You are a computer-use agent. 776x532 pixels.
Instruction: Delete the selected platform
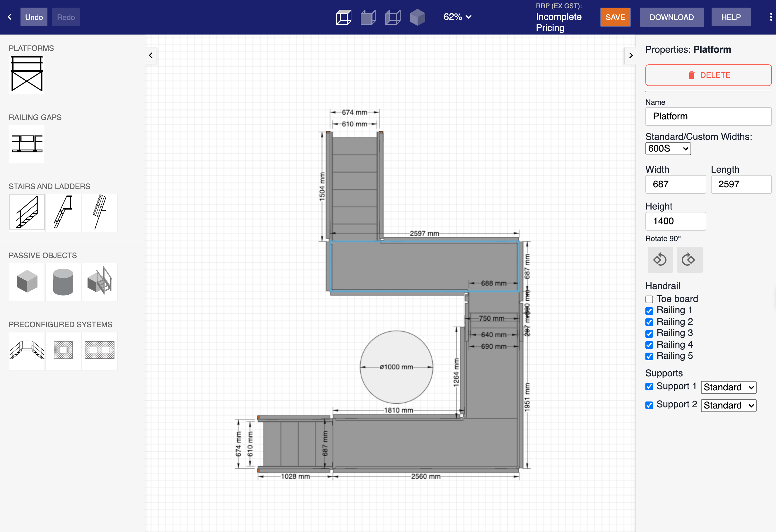pos(708,75)
